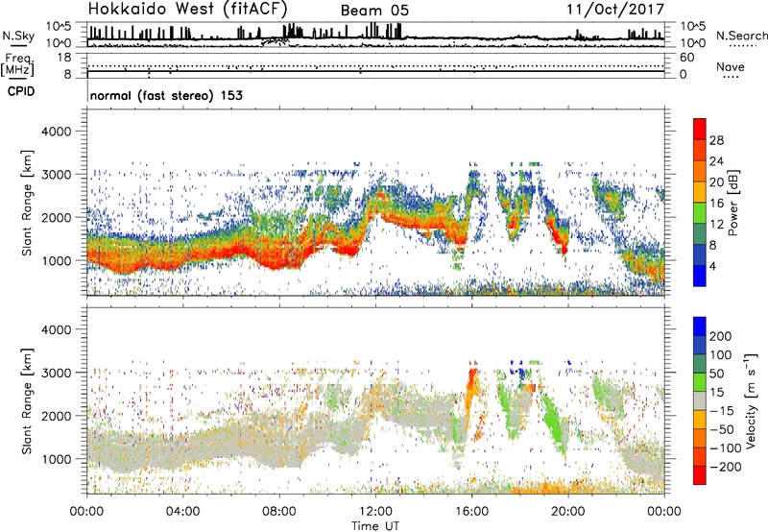Click 'Slant Range [km]' label of the velocity panel
The image size is (768, 532).
[27, 401]
